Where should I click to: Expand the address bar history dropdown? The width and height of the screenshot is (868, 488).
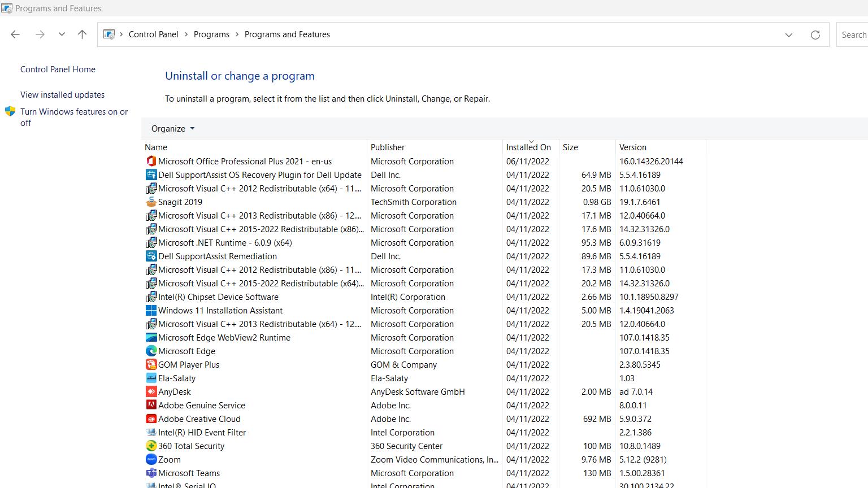click(x=788, y=35)
